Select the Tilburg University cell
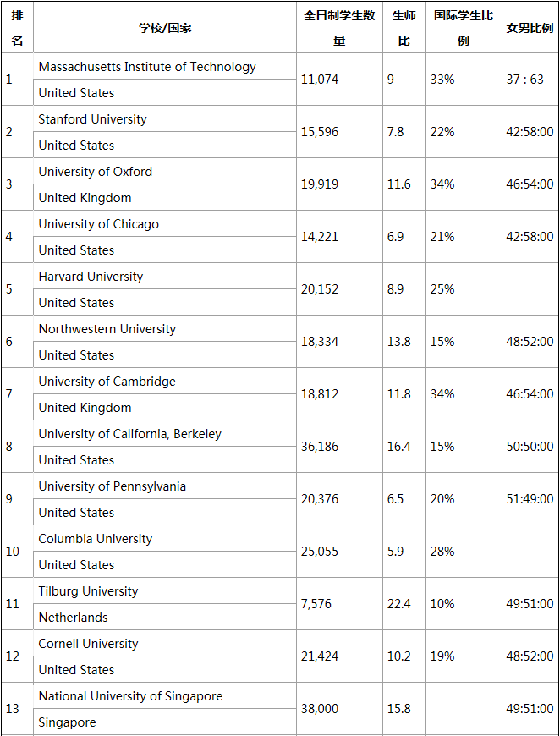This screenshot has width=560, height=736. click(x=88, y=591)
